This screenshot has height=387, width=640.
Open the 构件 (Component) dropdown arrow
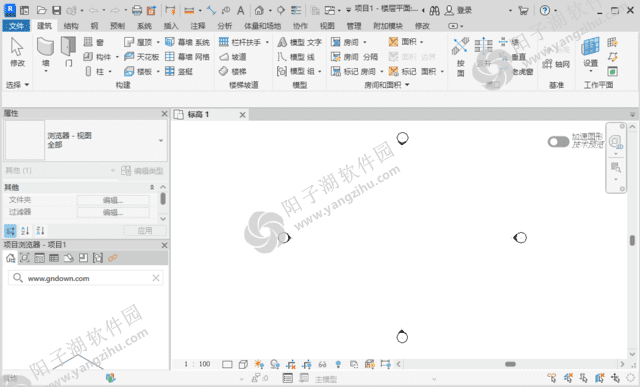(x=117, y=57)
